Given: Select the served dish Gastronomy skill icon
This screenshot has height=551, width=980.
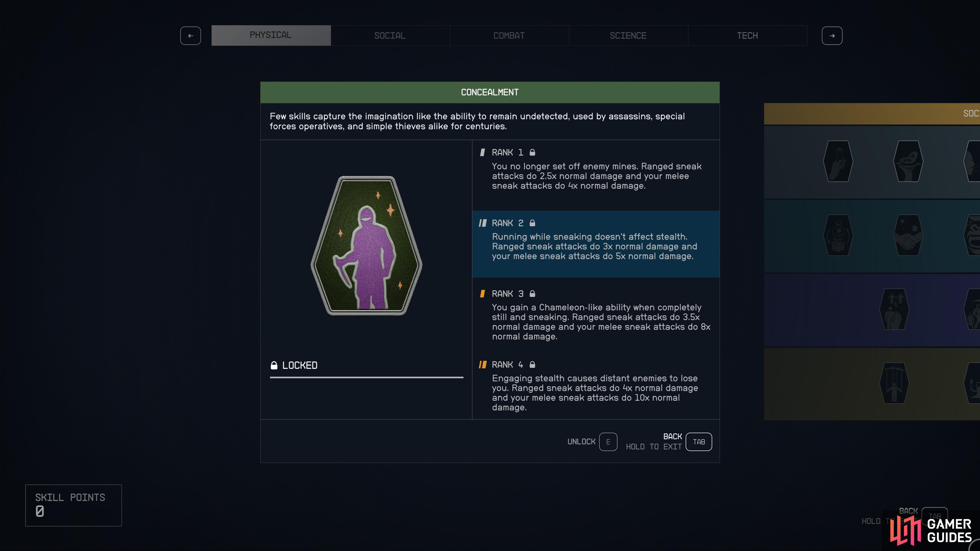Looking at the screenshot, I should tap(908, 161).
